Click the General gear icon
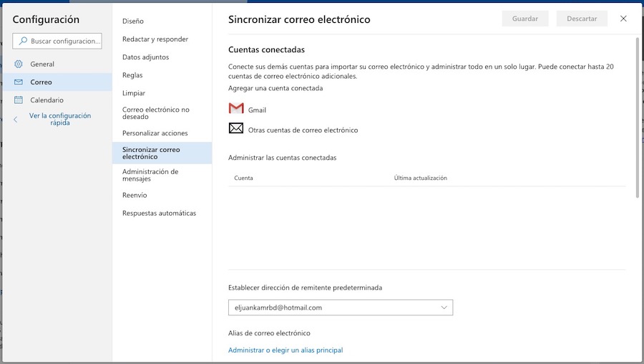 click(x=19, y=64)
